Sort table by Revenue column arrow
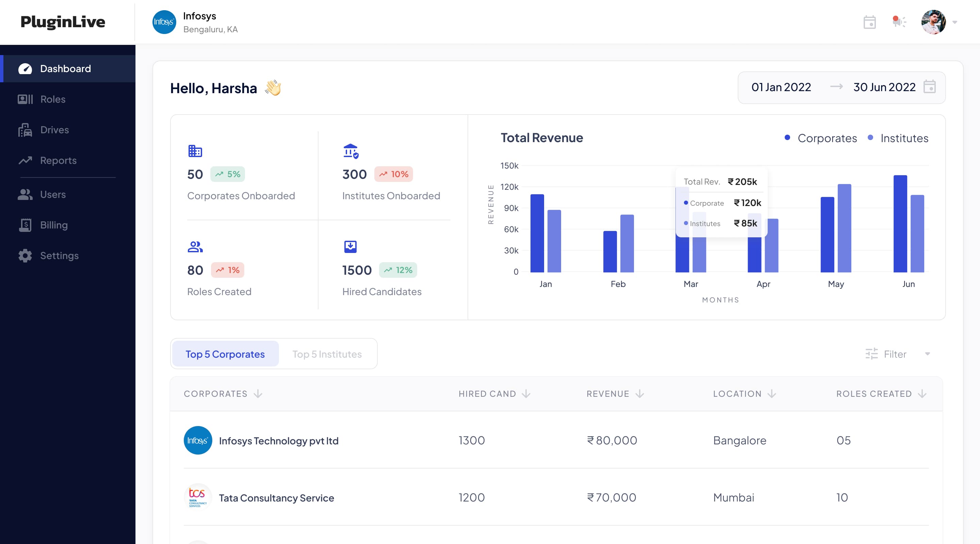Image resolution: width=980 pixels, height=544 pixels. pyautogui.click(x=639, y=393)
